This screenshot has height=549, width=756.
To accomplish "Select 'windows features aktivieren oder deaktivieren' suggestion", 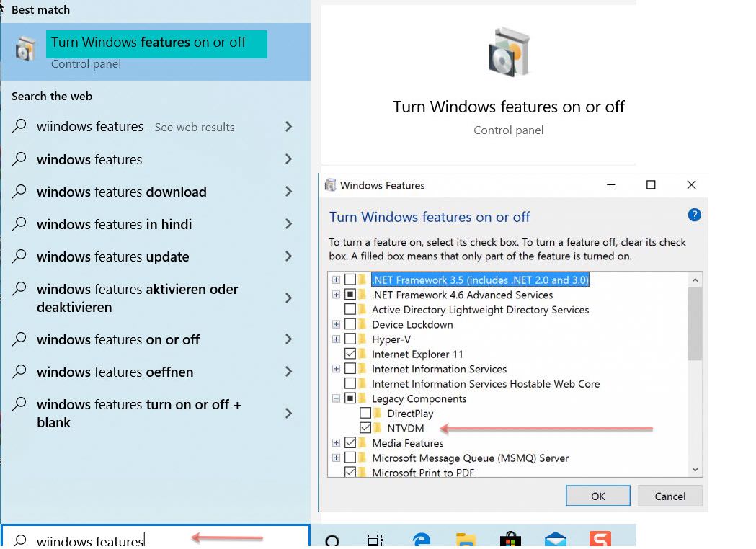I will tap(155, 298).
